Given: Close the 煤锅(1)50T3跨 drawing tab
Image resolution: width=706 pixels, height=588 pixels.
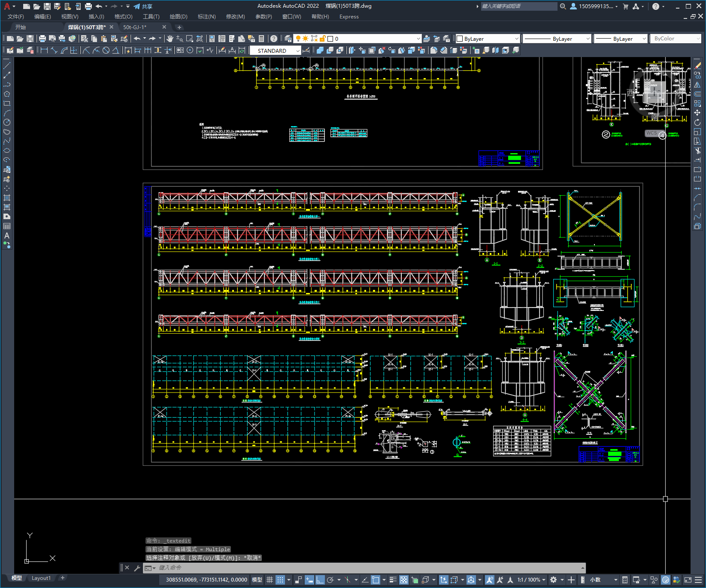Looking at the screenshot, I should click(x=112, y=27).
